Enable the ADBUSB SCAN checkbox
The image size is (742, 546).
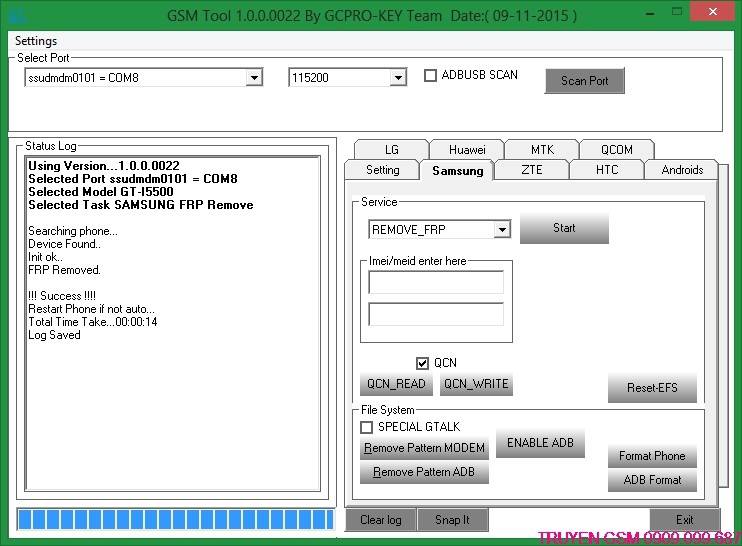[x=430, y=75]
